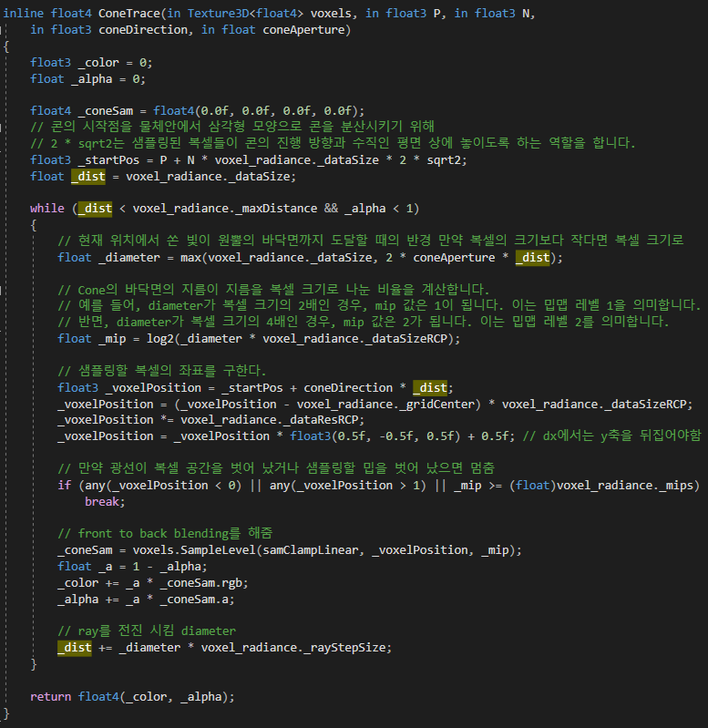Click the _mips member in the if condition

[x=675, y=487]
